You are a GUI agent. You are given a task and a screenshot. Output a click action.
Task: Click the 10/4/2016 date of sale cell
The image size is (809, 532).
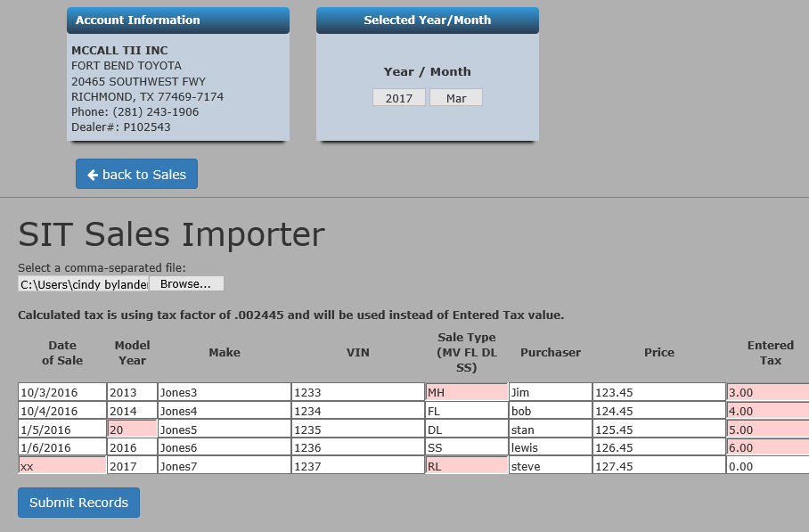(61, 412)
